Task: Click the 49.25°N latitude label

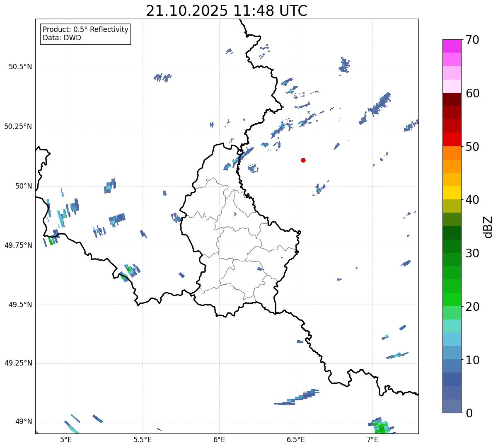Action: click(x=18, y=363)
